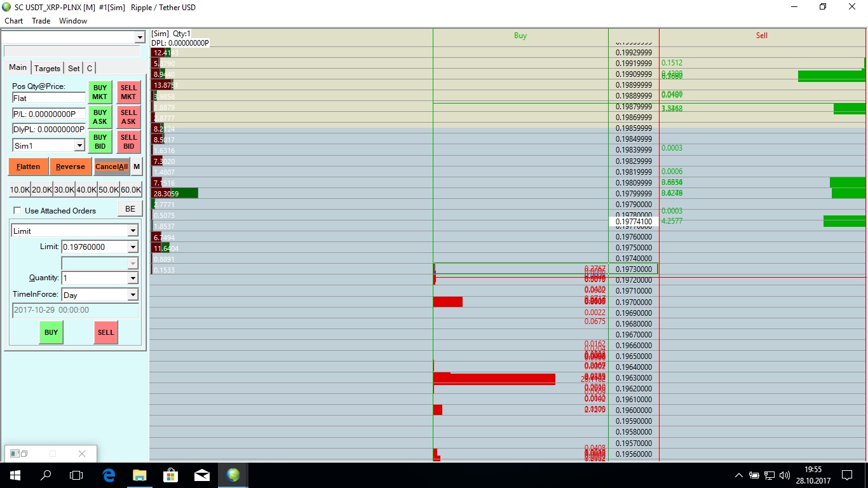Viewport: 868px width, 488px height.
Task: Click the Buy column header
Action: (520, 36)
